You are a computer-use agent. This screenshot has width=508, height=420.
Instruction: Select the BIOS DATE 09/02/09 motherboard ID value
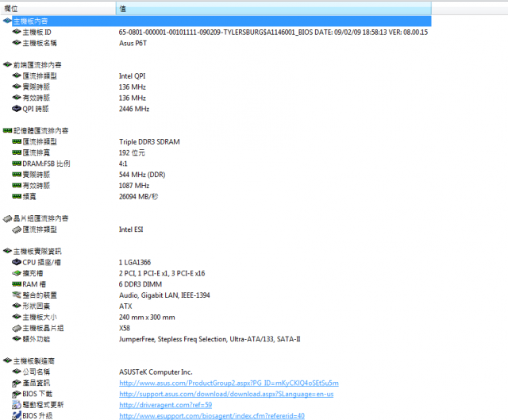coord(273,32)
